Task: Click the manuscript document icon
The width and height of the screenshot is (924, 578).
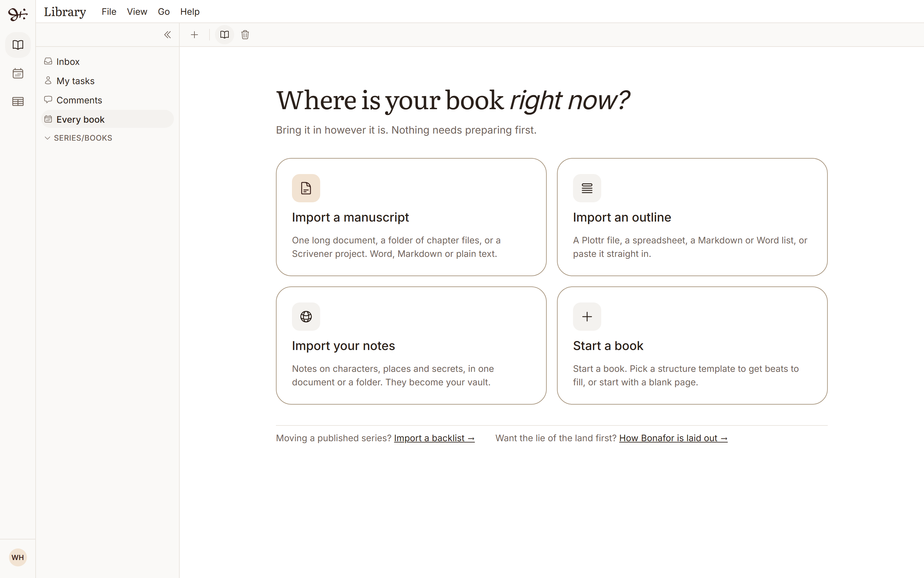Action: tap(306, 188)
